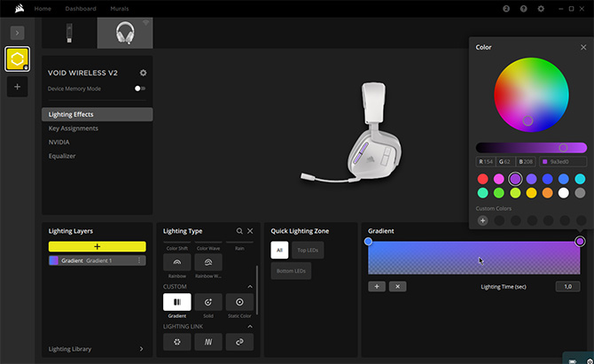This screenshot has height=364, width=594.
Task: Open Gradient 1 layer options menu dots
Action: (139, 260)
